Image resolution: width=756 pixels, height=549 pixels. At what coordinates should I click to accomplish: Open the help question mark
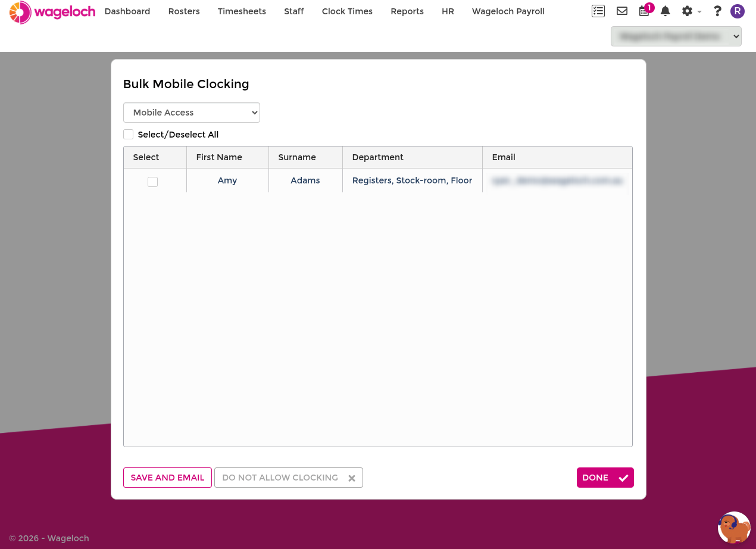pos(717,11)
